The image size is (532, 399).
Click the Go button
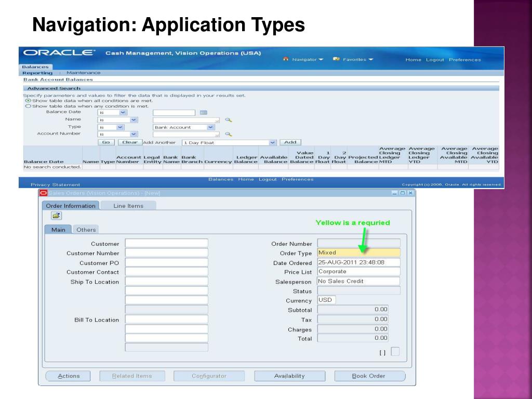pyautogui.click(x=106, y=142)
